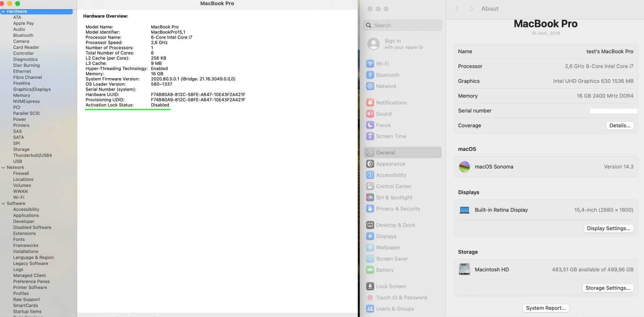
Task: Select Wi-Fi under Network in System Information
Action: 19,197
